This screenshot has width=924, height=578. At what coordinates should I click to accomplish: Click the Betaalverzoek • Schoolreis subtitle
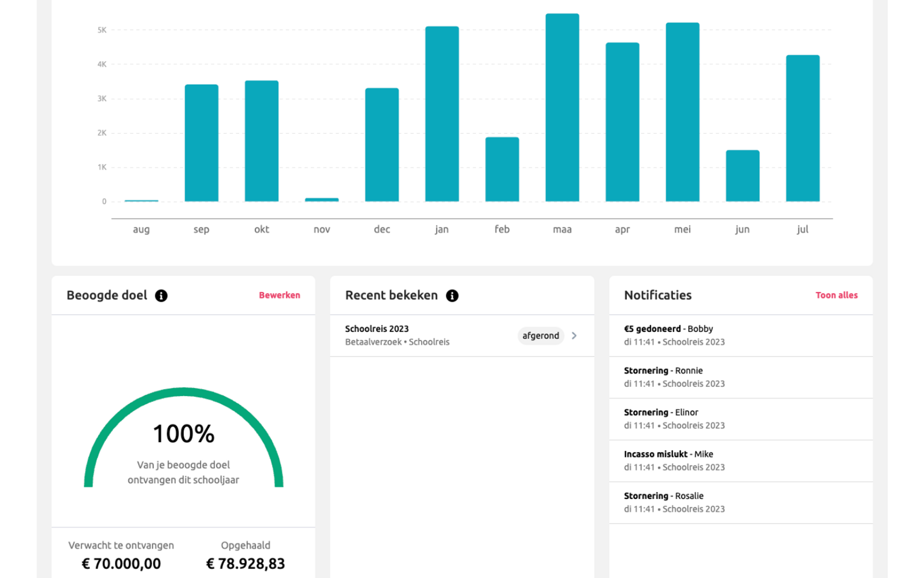point(397,342)
